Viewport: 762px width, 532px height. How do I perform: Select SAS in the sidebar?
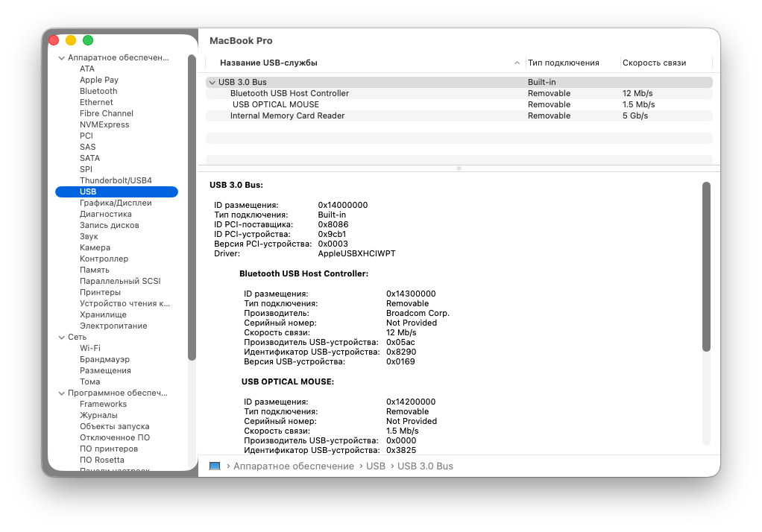[x=87, y=148]
